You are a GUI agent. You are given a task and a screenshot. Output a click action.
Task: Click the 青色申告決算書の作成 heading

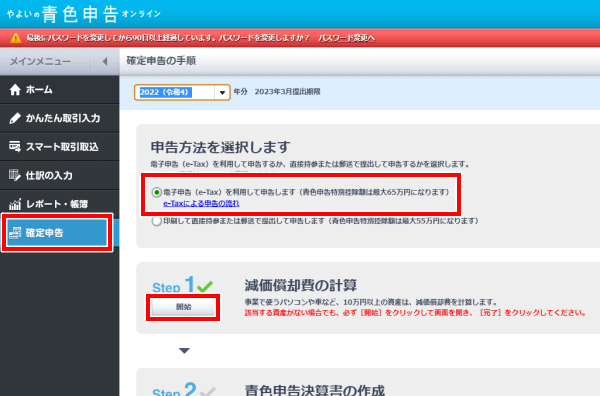(x=315, y=390)
